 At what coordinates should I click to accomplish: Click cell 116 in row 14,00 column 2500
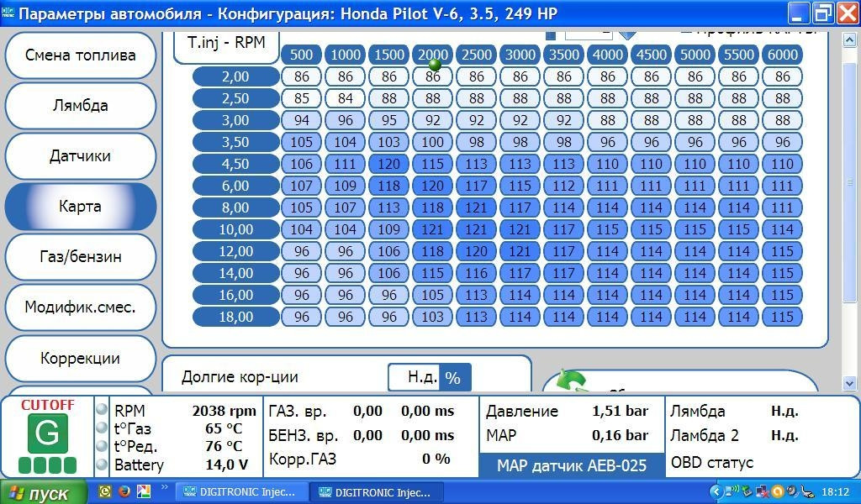click(477, 273)
